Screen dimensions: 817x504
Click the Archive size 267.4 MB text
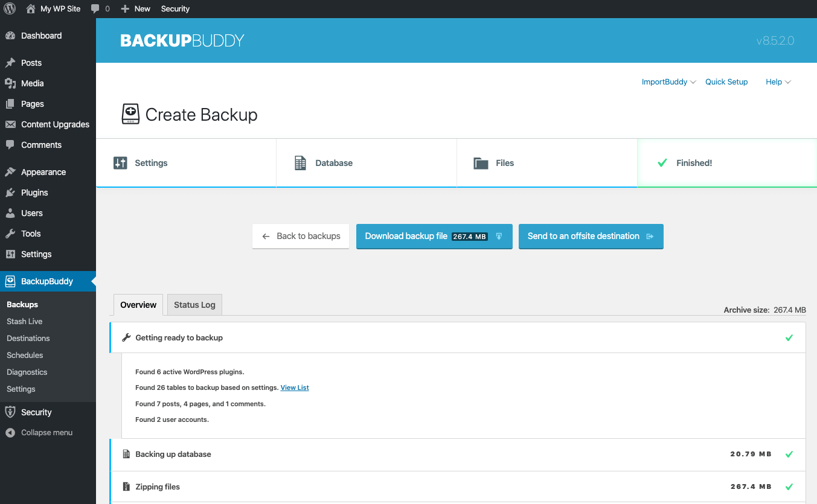(765, 310)
